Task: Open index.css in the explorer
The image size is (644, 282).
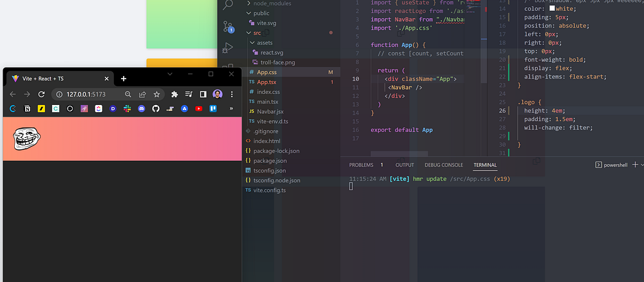Action: tap(268, 92)
